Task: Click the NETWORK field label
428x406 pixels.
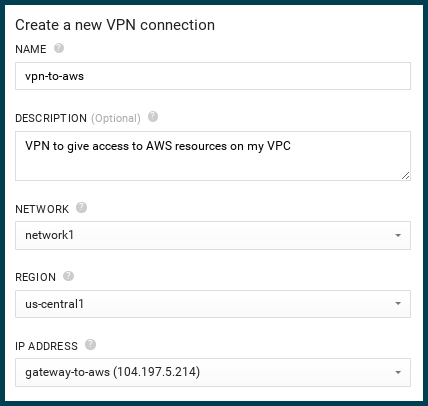Action: tap(42, 209)
